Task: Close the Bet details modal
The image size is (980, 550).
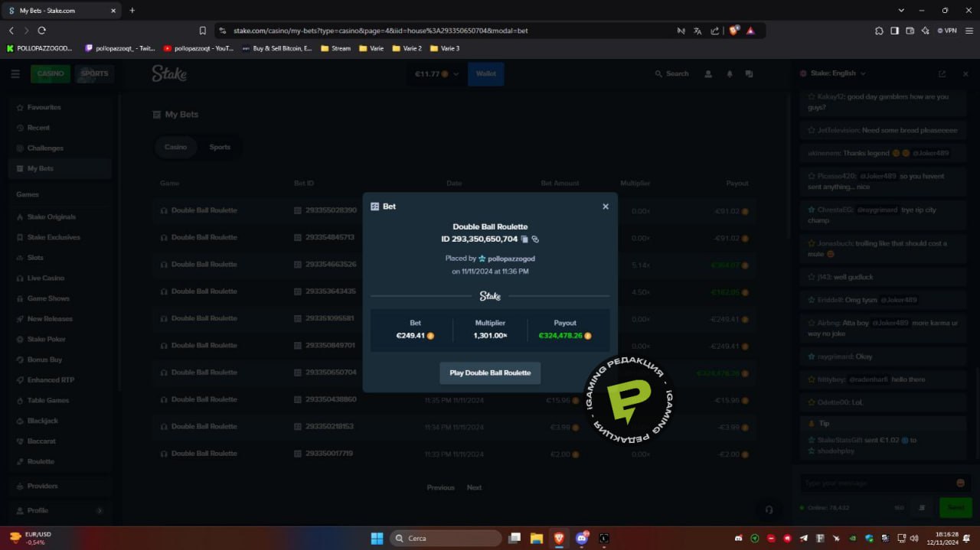Action: [605, 207]
